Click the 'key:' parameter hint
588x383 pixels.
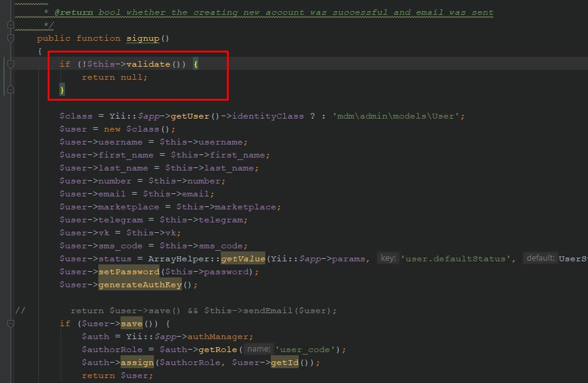(388, 258)
